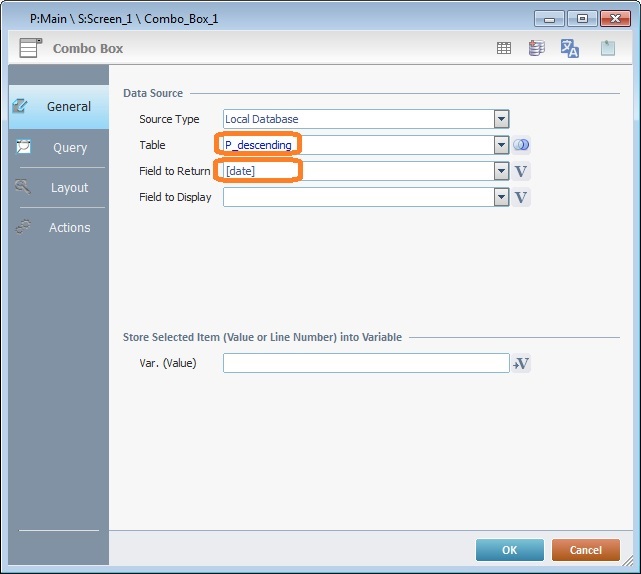The image size is (641, 574).
Task: Close the Combo_Box_1 window
Action: pos(615,19)
